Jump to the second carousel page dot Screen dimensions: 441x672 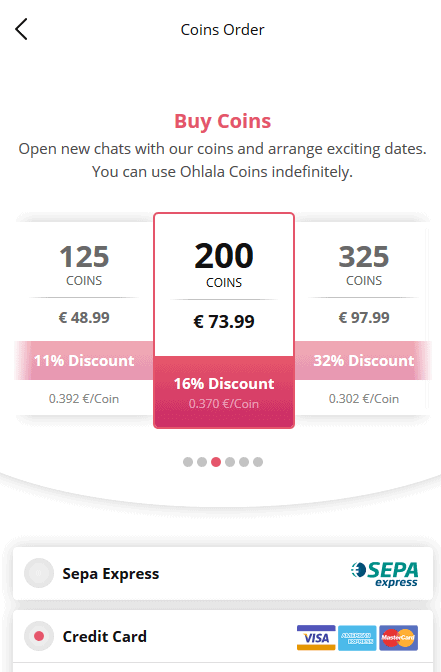click(x=202, y=462)
